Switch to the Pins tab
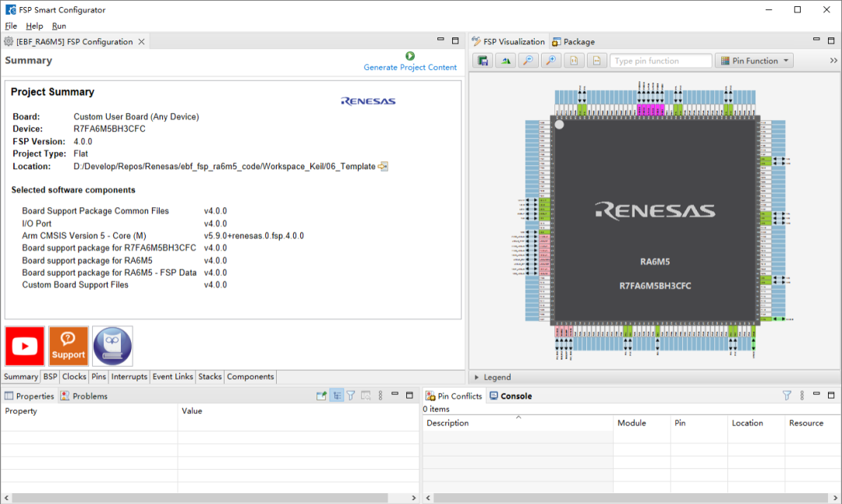Screen dimensions: 842x504 click(x=99, y=377)
